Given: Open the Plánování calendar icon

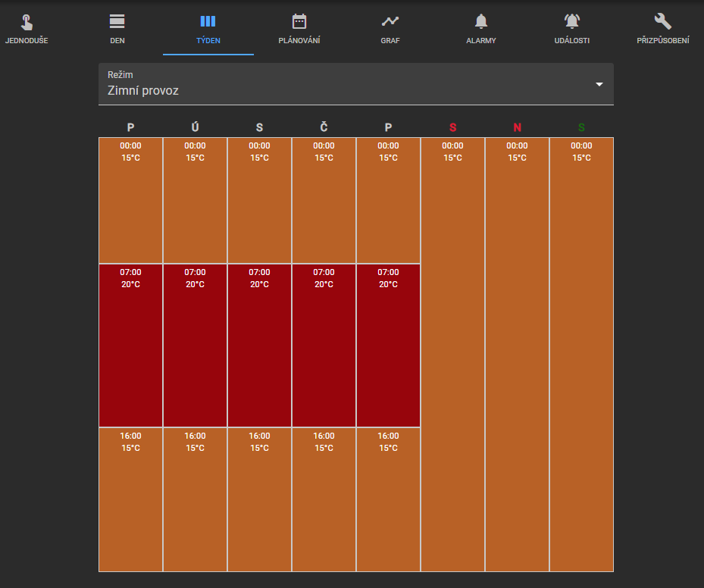Looking at the screenshot, I should (299, 21).
